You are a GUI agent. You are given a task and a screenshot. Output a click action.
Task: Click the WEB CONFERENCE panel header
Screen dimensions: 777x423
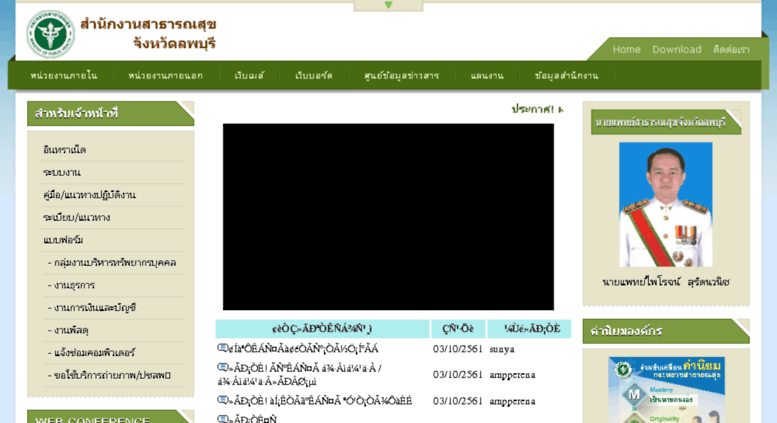coord(110,417)
